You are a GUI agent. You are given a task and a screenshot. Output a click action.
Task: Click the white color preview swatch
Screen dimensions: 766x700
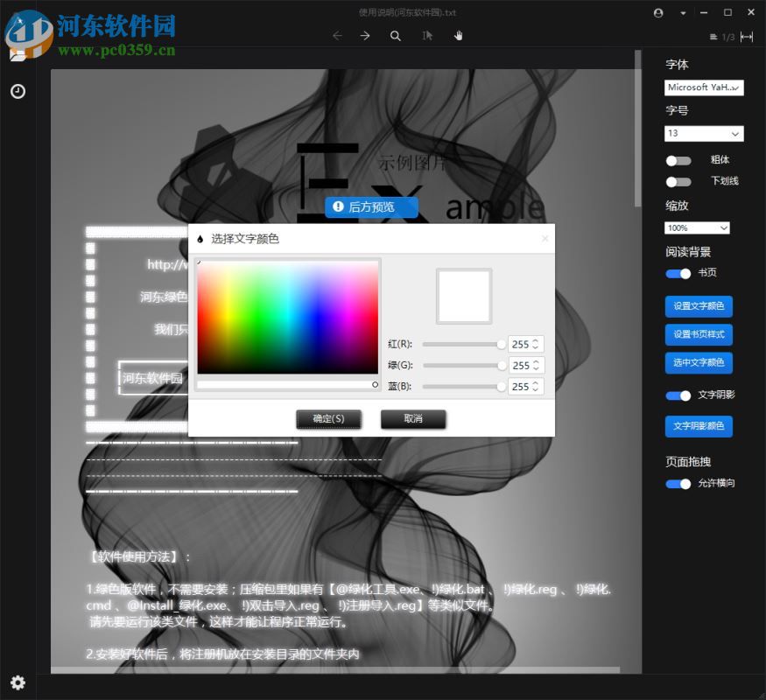coord(464,297)
